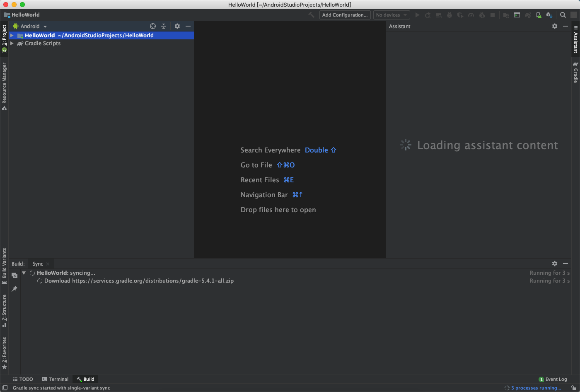Viewport: 580px width, 392px height.
Task: Select the HelloWorld ~/AndroidStudioProjects/HelloWorld row
Action: pyautogui.click(x=101, y=36)
